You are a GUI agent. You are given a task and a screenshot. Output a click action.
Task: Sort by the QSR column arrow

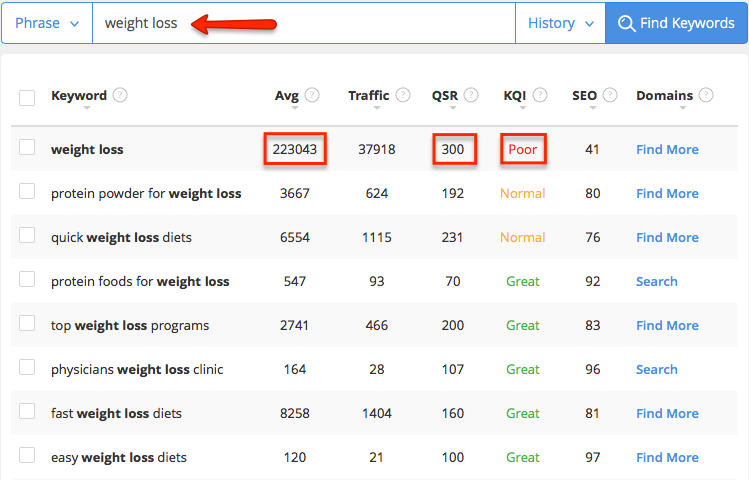pos(453,108)
